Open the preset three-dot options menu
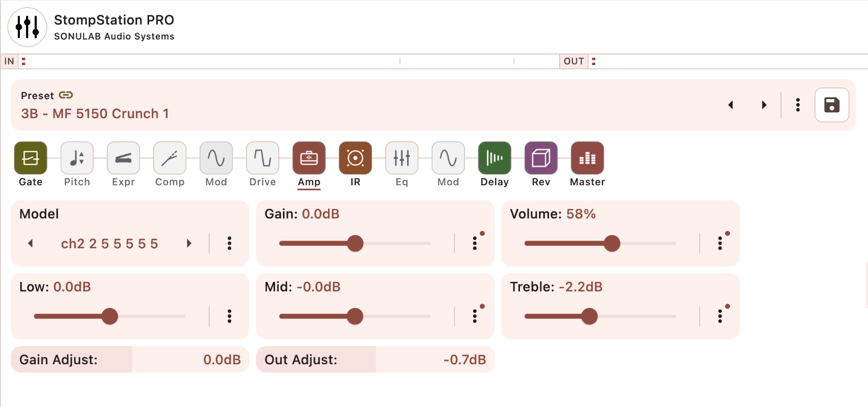Image resolution: width=868 pixels, height=407 pixels. pyautogui.click(x=798, y=105)
